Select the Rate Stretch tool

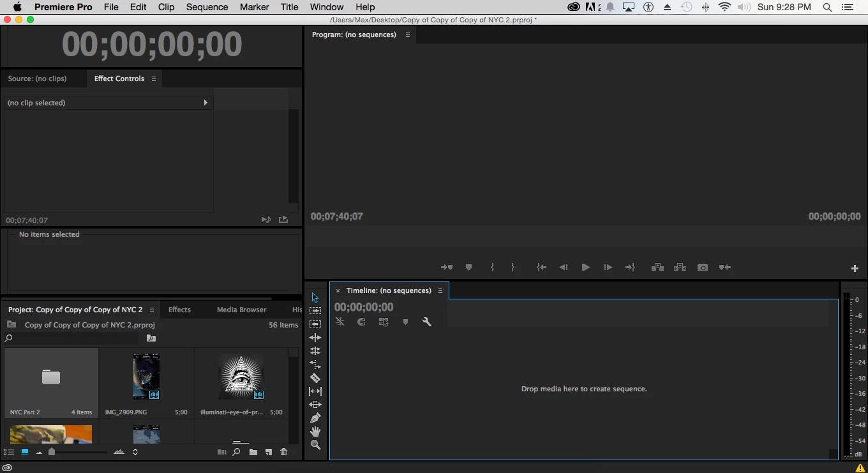pos(315,364)
